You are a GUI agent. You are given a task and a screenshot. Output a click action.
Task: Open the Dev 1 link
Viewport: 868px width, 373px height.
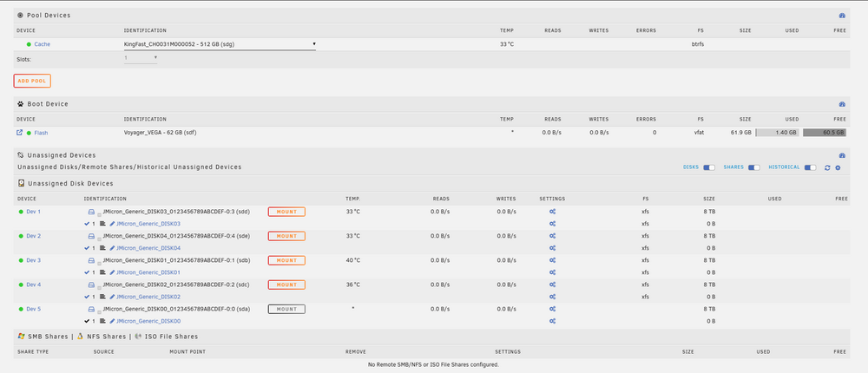coord(34,212)
